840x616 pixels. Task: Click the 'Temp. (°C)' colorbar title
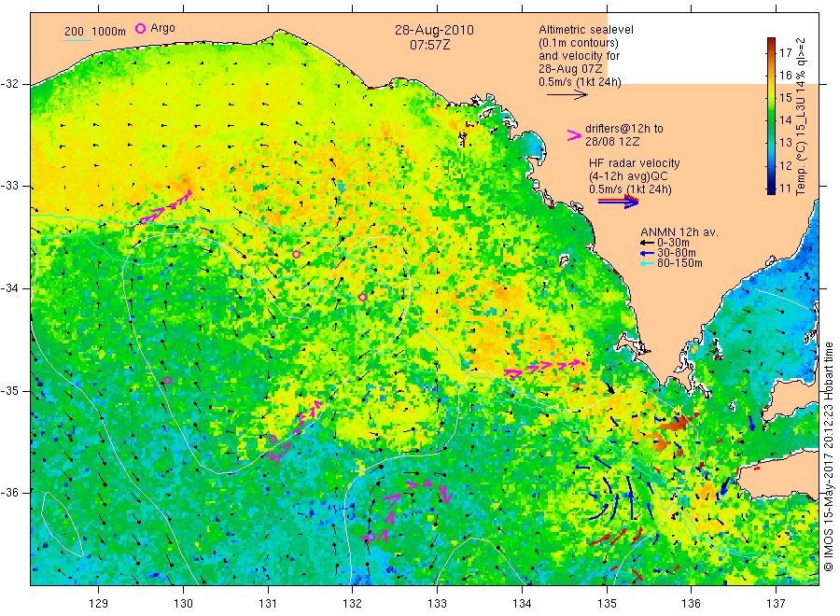(x=801, y=169)
